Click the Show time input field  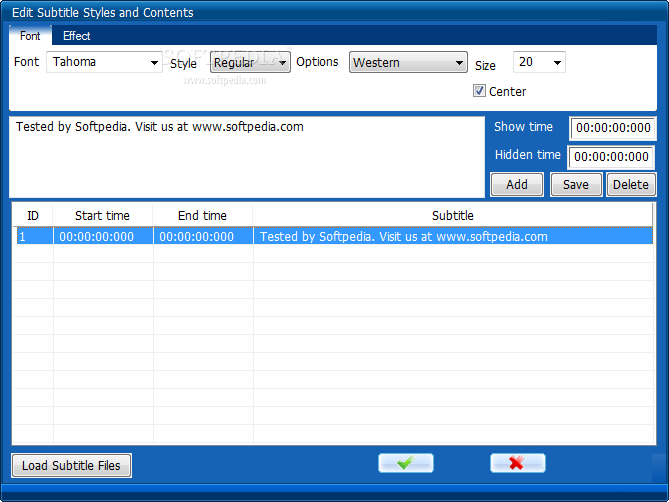[613, 128]
